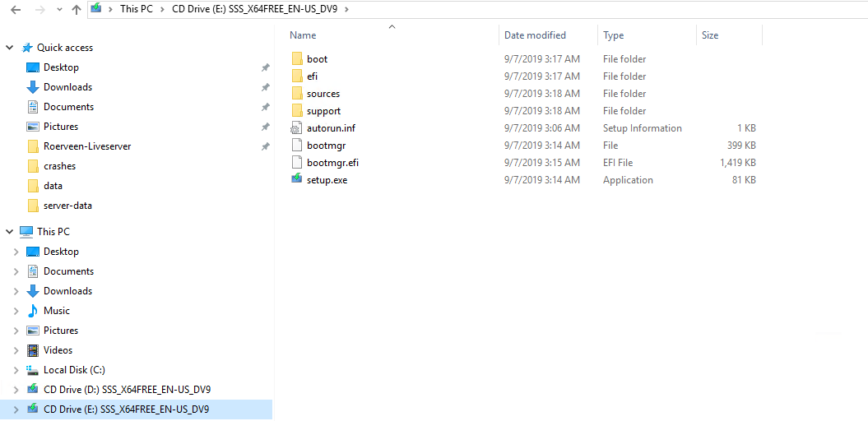Click the Back navigation arrow
868x421 pixels.
pyautogui.click(x=16, y=10)
